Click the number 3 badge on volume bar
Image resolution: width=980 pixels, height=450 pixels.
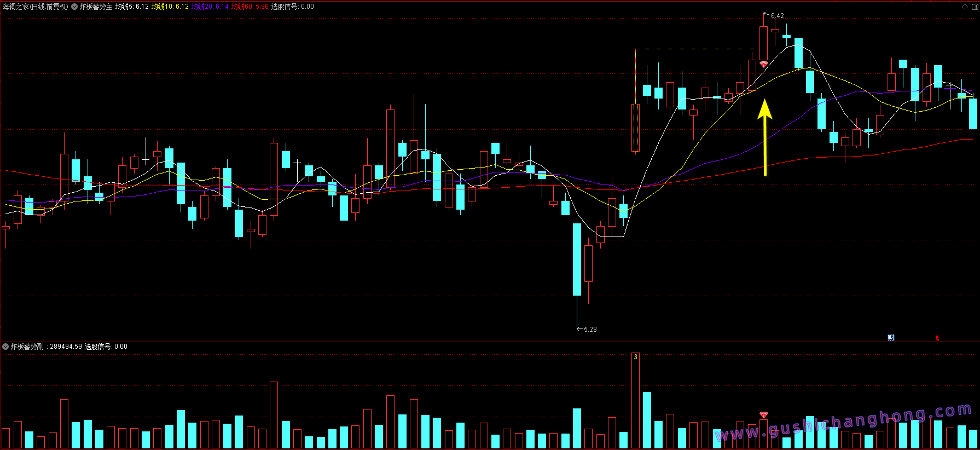[x=635, y=356]
